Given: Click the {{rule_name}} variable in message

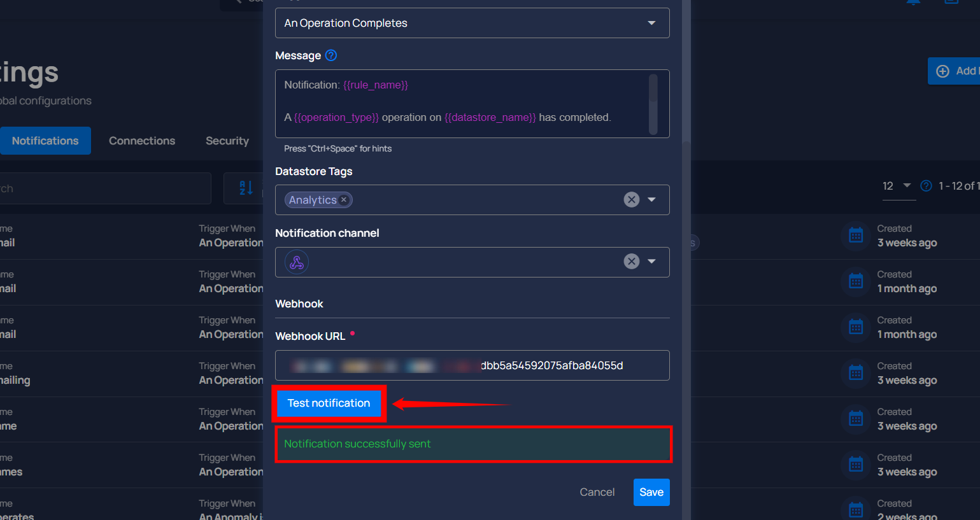Looking at the screenshot, I should coord(376,85).
